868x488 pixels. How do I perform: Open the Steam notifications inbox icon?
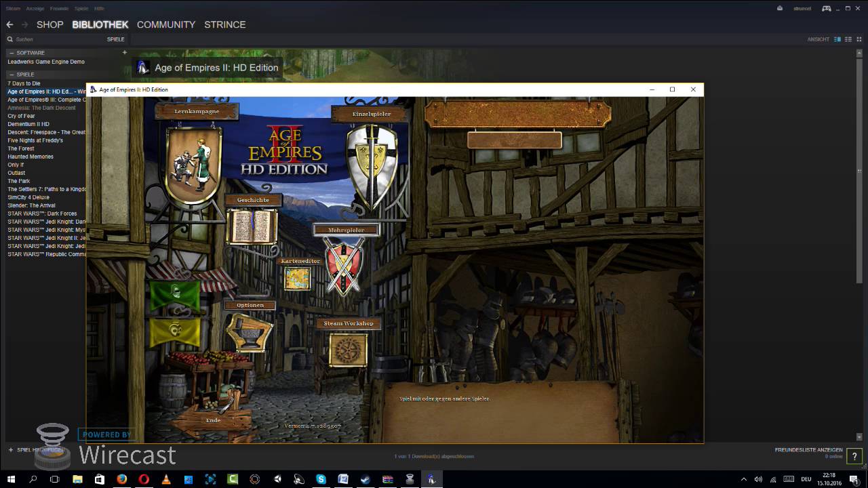[x=780, y=8]
